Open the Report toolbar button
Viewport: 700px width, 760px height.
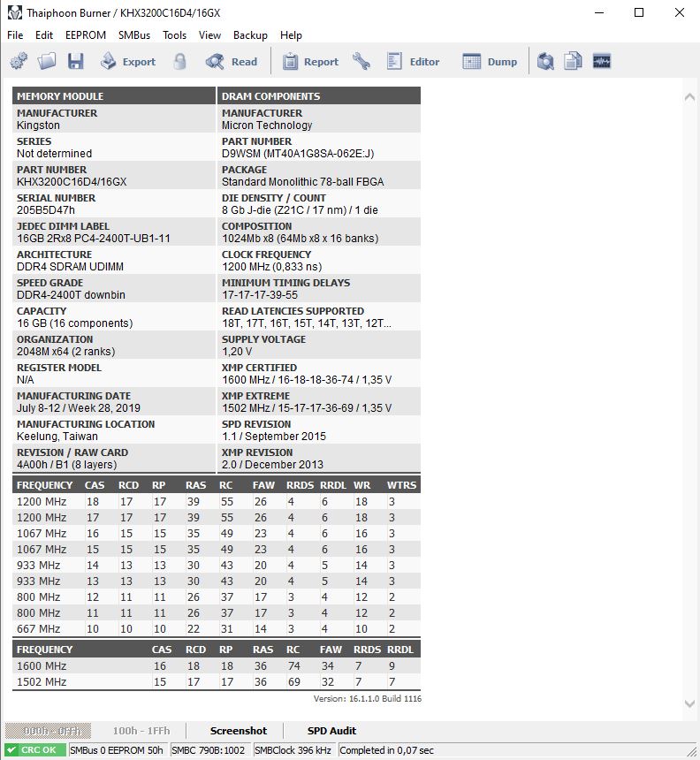click(311, 62)
